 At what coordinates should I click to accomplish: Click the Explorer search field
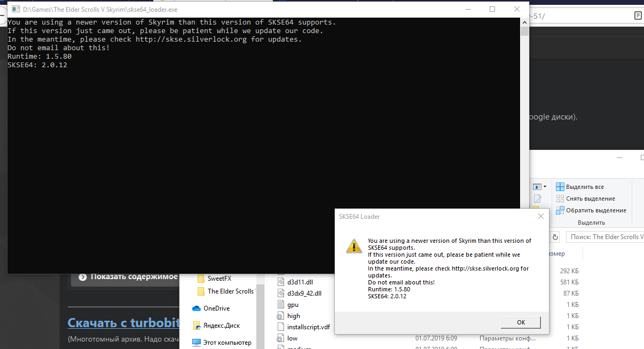606,237
